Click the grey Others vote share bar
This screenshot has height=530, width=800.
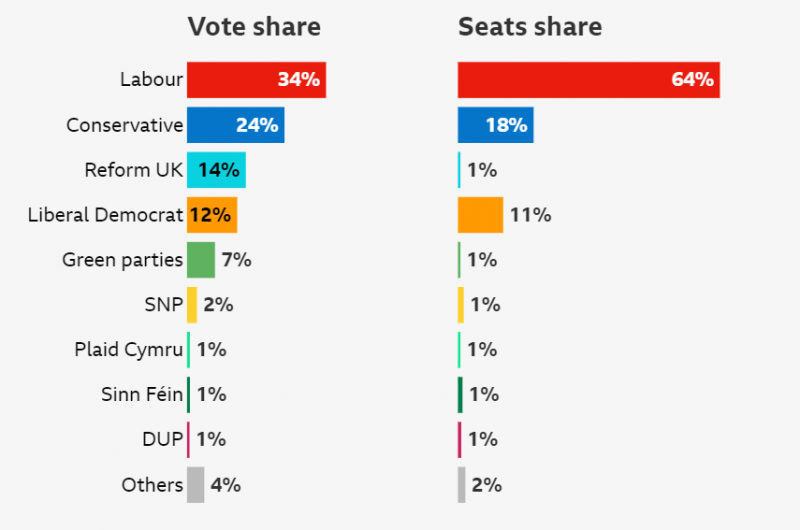click(x=196, y=485)
